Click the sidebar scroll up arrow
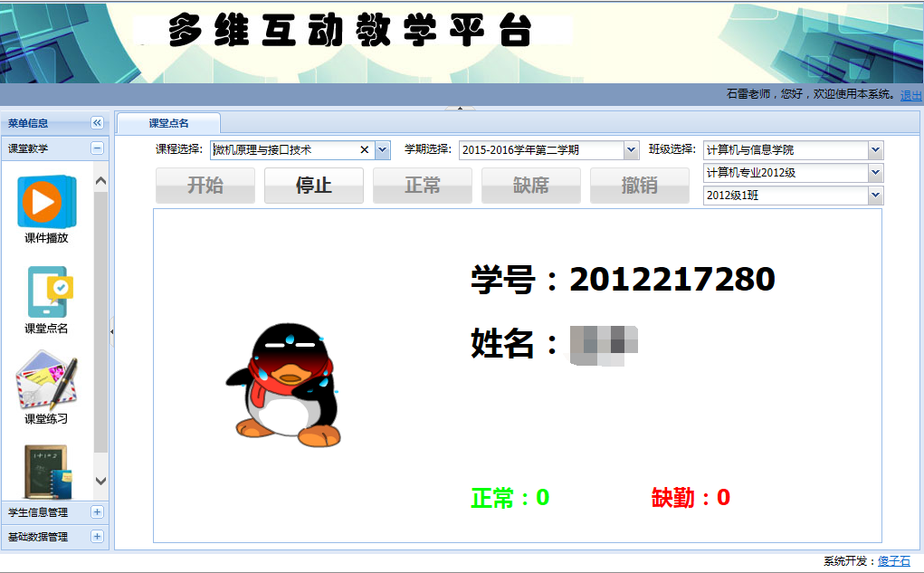 tap(100, 181)
